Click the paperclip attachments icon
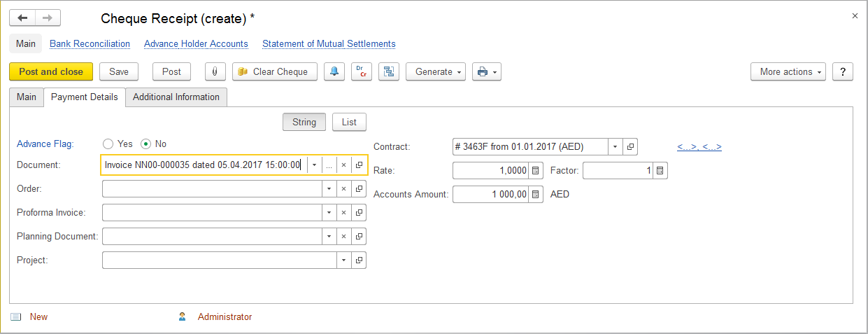868x334 pixels. coord(215,71)
